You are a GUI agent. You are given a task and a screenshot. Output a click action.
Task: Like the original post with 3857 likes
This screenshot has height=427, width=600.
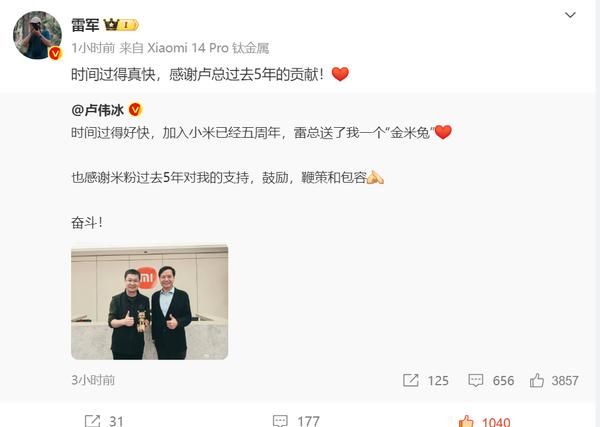554,380
